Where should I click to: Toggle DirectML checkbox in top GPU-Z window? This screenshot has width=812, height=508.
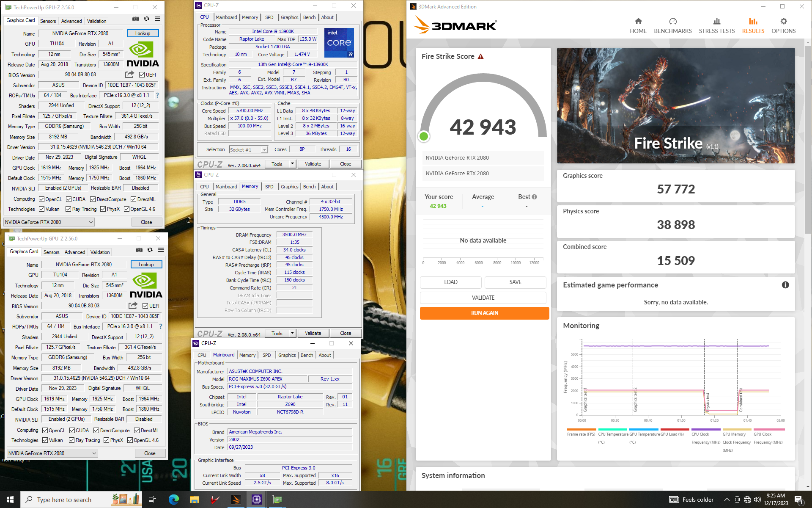pos(133,199)
